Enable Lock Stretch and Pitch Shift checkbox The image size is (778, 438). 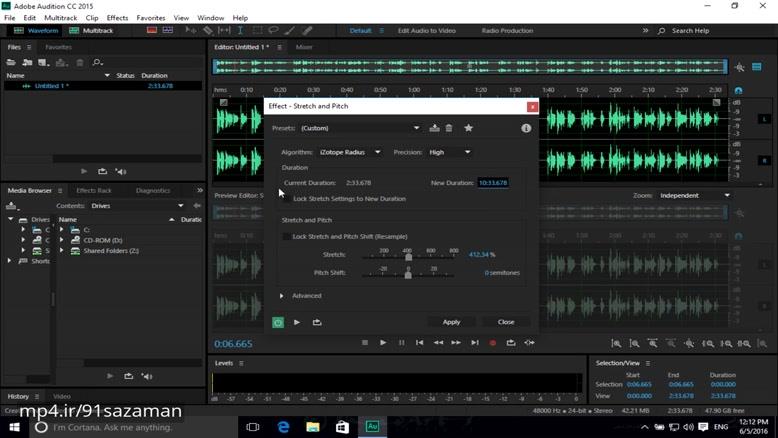coord(286,237)
